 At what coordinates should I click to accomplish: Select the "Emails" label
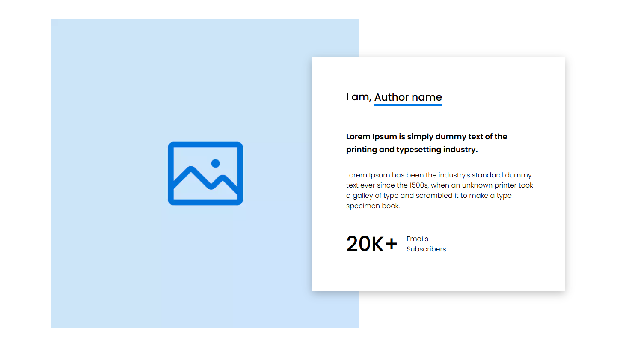pos(417,239)
